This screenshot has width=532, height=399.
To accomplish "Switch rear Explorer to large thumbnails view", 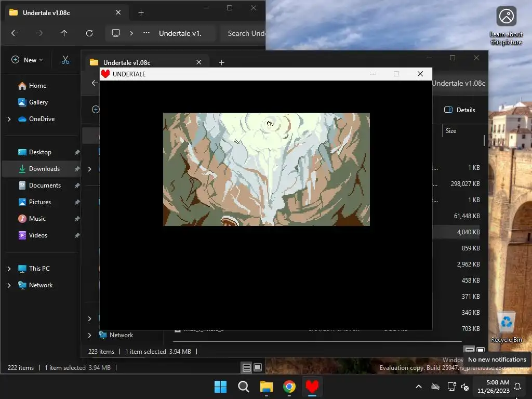I will [258, 367].
